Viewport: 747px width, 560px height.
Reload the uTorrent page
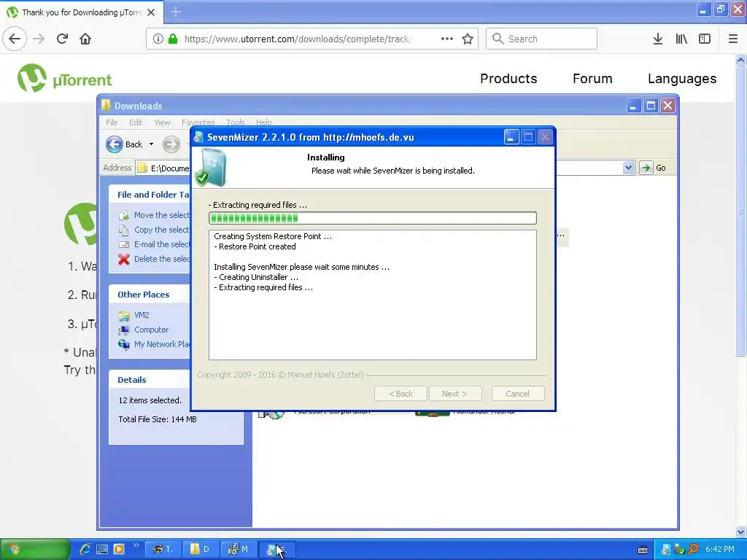(x=62, y=39)
